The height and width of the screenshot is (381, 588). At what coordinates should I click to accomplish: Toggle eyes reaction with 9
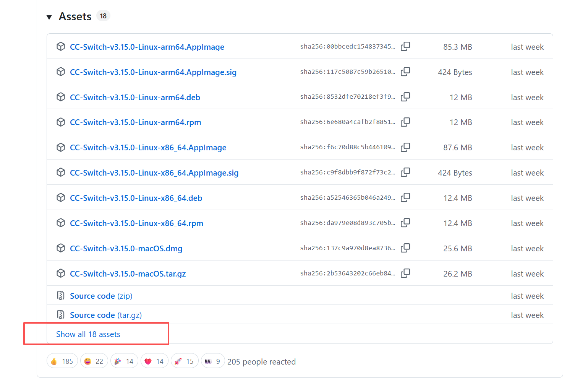(x=213, y=361)
